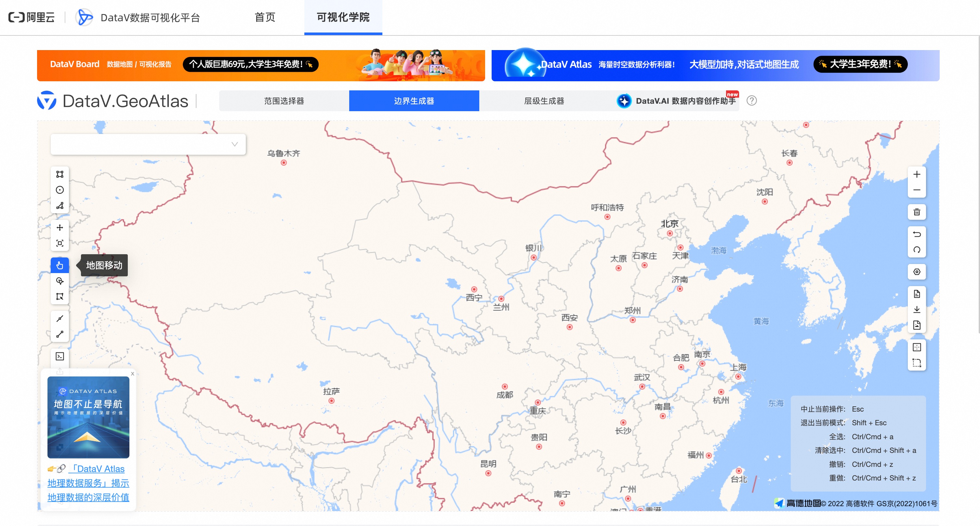The height and width of the screenshot is (526, 980).
Task: Click the 沈阳 city label
Action: (x=764, y=192)
